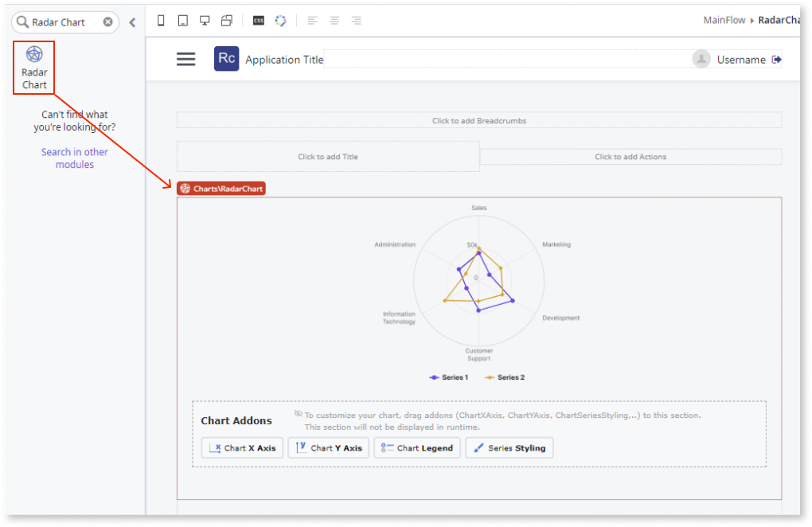
Task: Switch to tablet preview mode
Action: tap(182, 20)
